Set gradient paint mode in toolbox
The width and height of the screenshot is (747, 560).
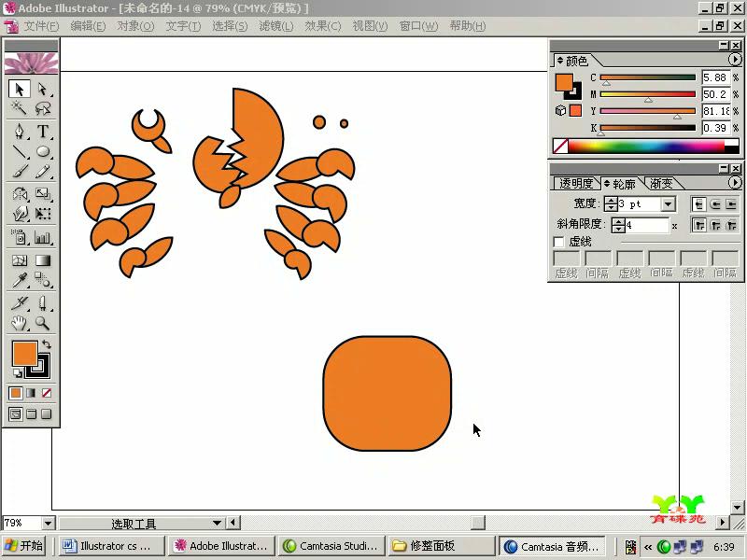(31, 393)
